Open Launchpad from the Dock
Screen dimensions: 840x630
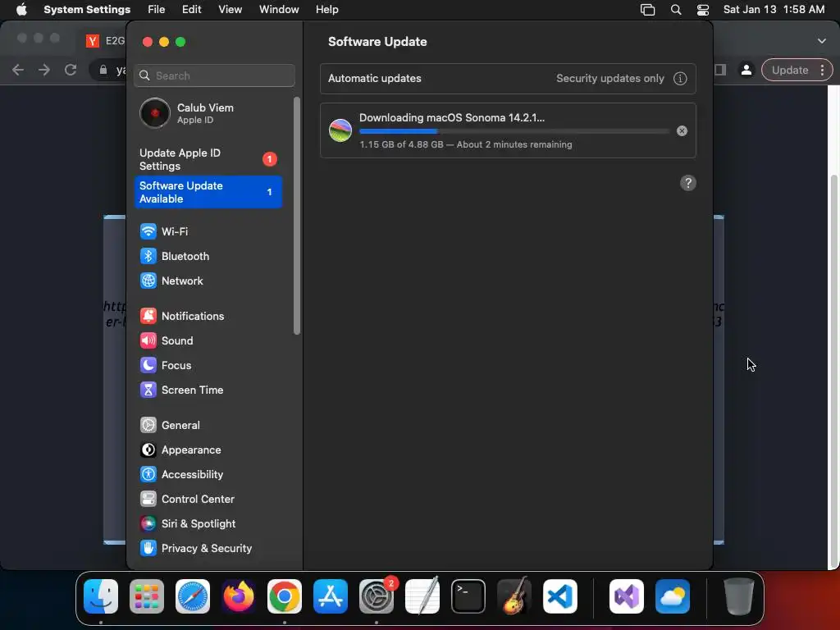point(147,596)
